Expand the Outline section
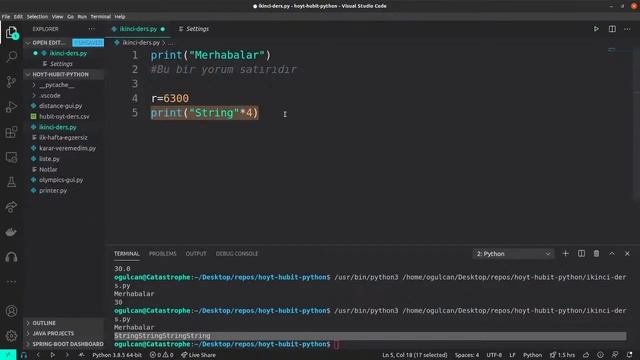The image size is (640, 360). pyautogui.click(x=63, y=323)
